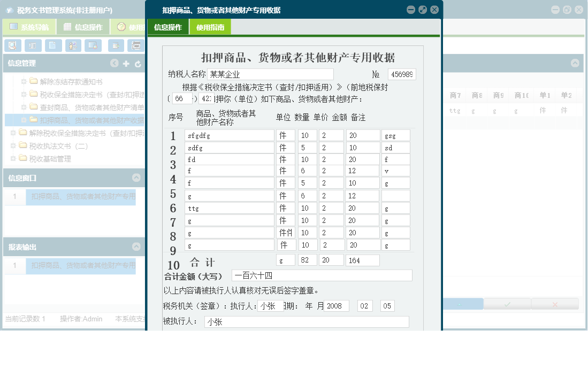The height and width of the screenshot is (377, 588).
Task: Collapse the 信息窗口 panel
Action: coord(137,176)
